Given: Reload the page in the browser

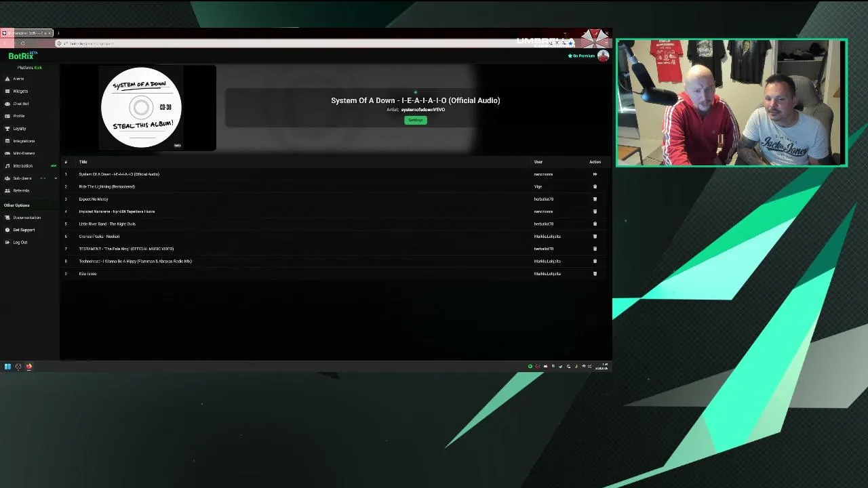Looking at the screenshot, I should click(x=23, y=43).
